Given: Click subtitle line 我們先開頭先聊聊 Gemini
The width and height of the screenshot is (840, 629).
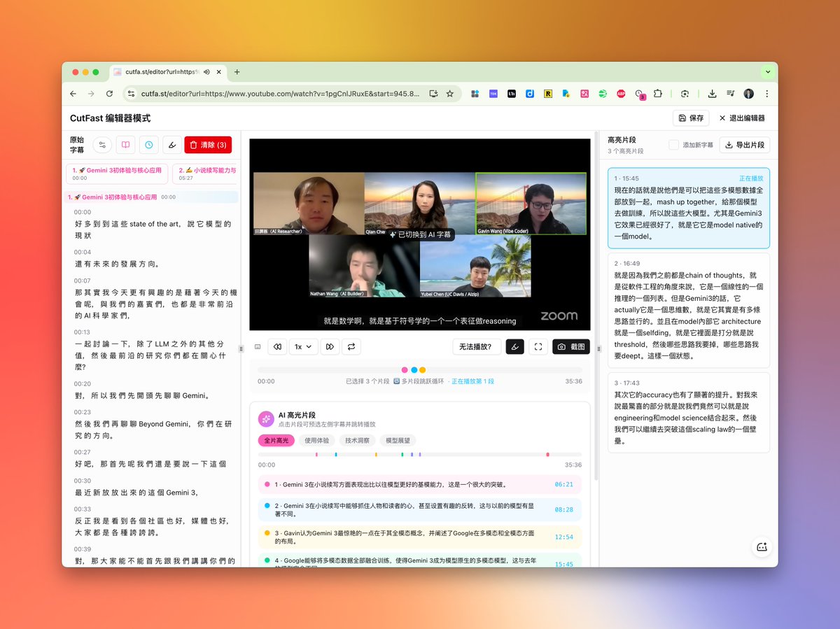Looking at the screenshot, I should (143, 395).
